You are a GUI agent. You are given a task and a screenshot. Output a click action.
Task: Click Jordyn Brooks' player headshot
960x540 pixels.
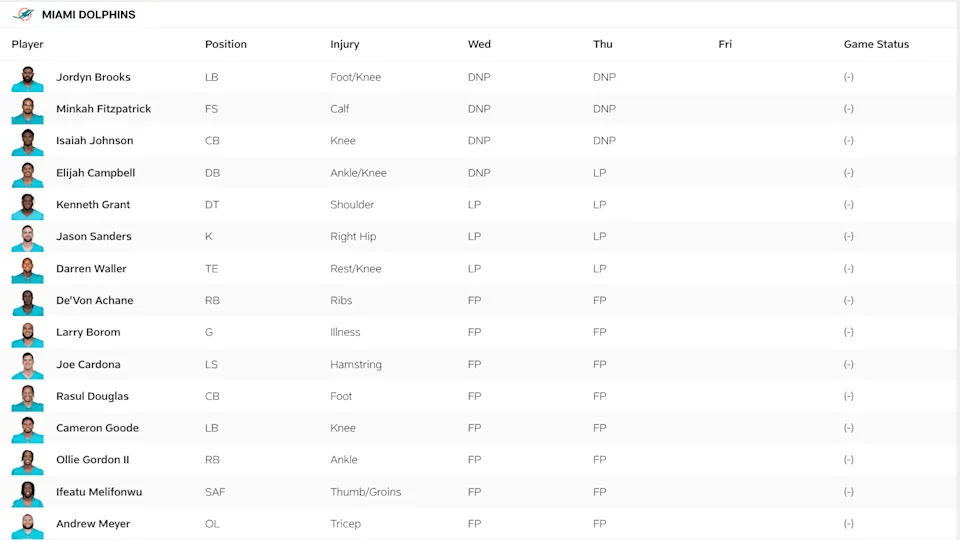coord(28,78)
